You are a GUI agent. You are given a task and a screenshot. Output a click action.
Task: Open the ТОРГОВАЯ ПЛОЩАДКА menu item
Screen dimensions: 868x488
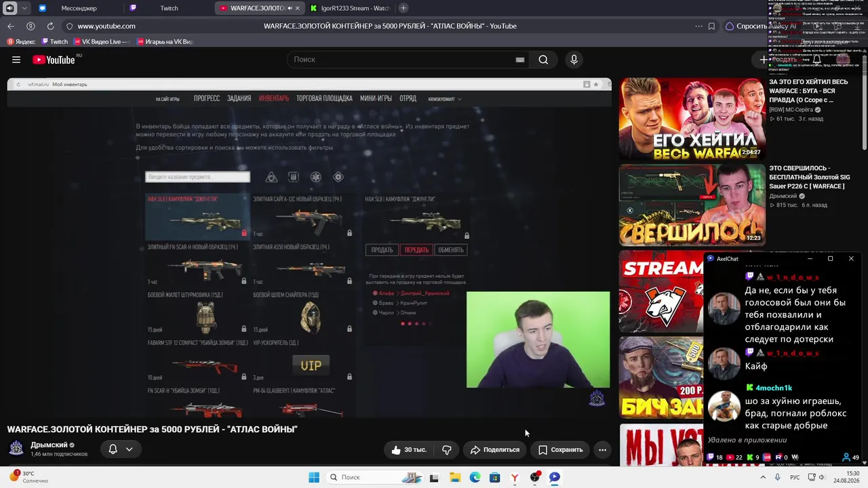click(324, 98)
